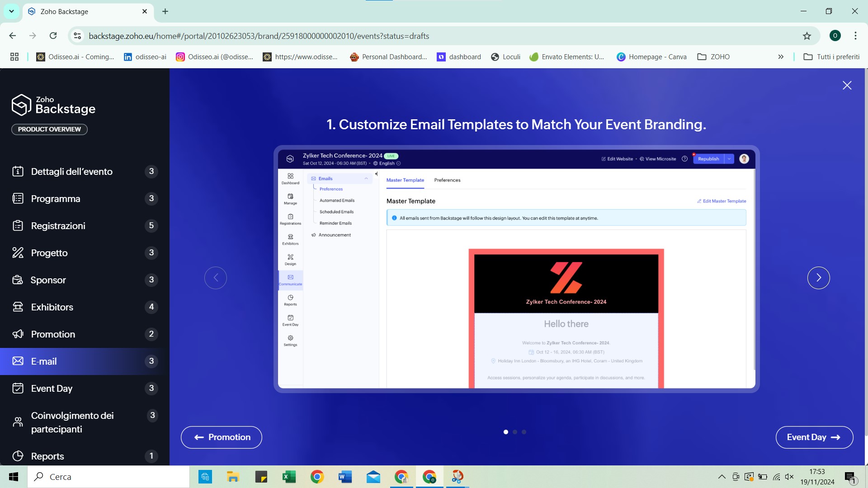Image resolution: width=868 pixels, height=488 pixels.
Task: Click the email template preview screenshot
Action: click(x=516, y=269)
